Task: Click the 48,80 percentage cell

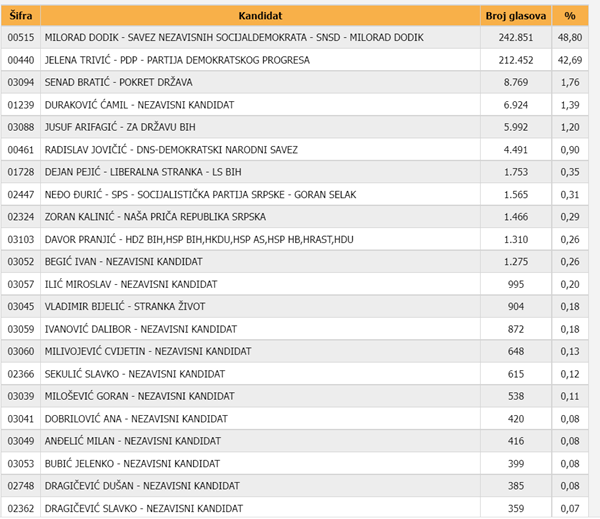Action: [570, 38]
